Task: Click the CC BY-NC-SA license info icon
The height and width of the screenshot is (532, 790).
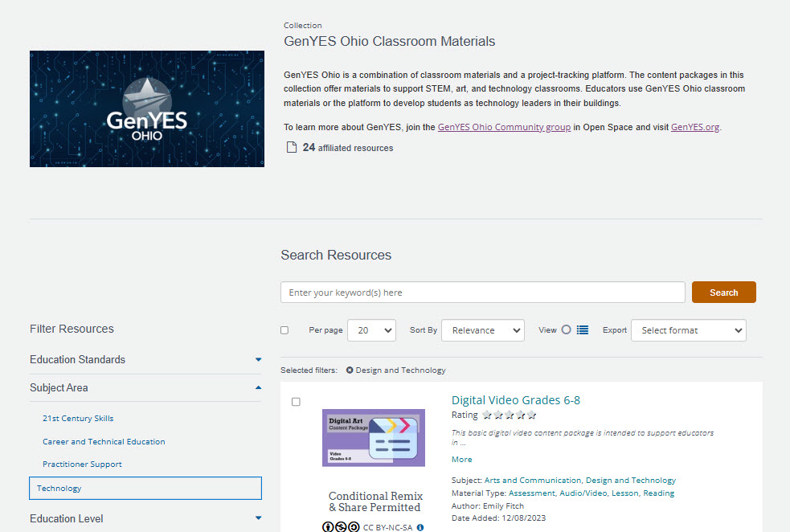Action: click(x=420, y=527)
